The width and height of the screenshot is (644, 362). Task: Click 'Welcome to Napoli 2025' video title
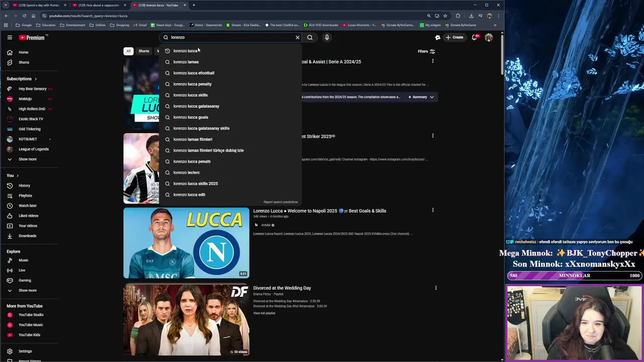tap(319, 211)
